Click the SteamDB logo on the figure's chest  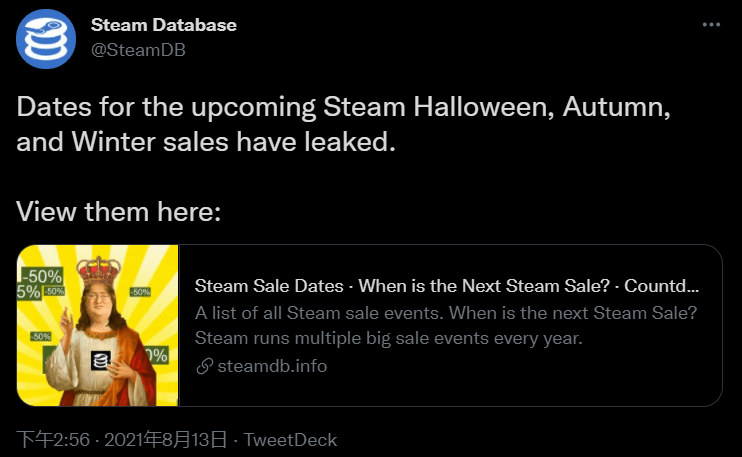(101, 360)
